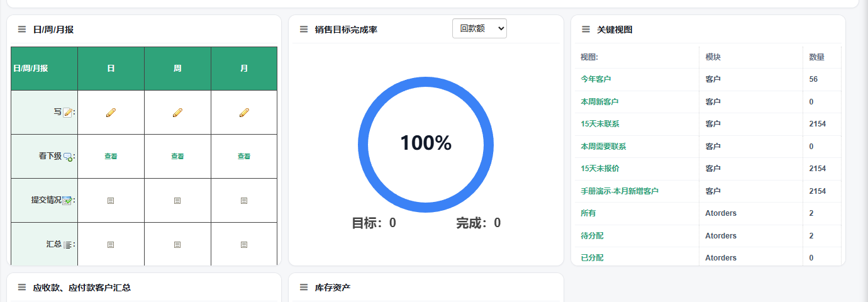
Task: Click the 周 column header in report table
Action: click(177, 69)
